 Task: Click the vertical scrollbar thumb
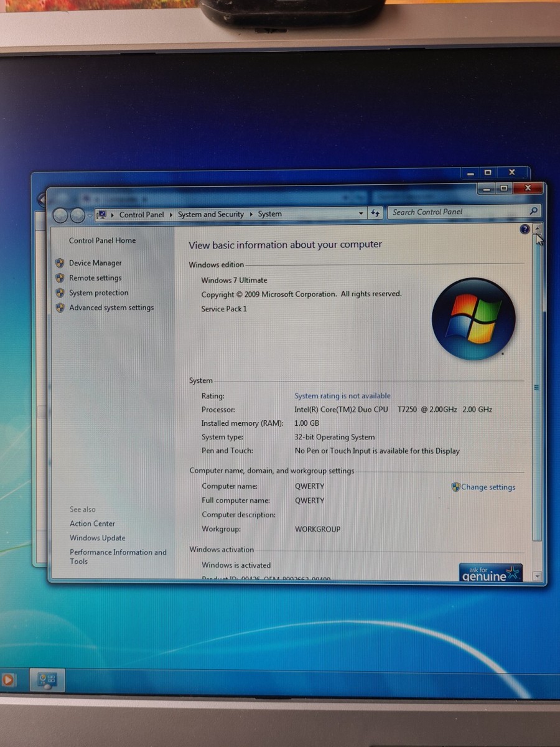point(538,388)
